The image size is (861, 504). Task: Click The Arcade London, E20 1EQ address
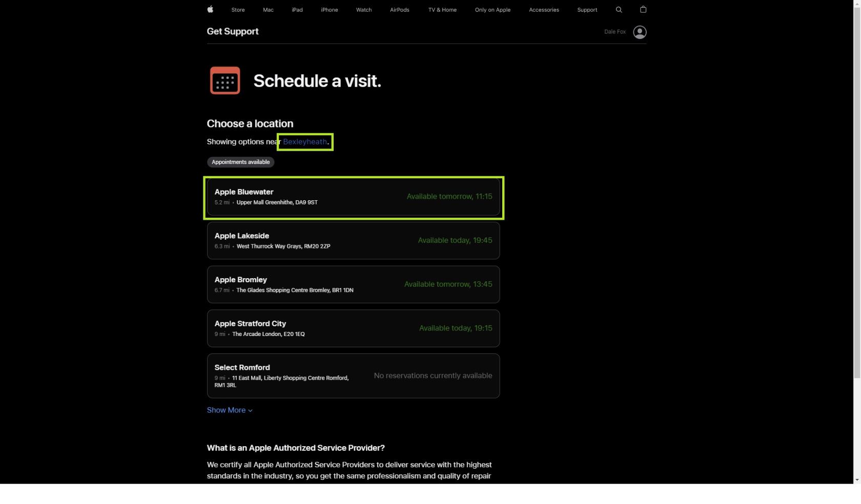point(268,334)
